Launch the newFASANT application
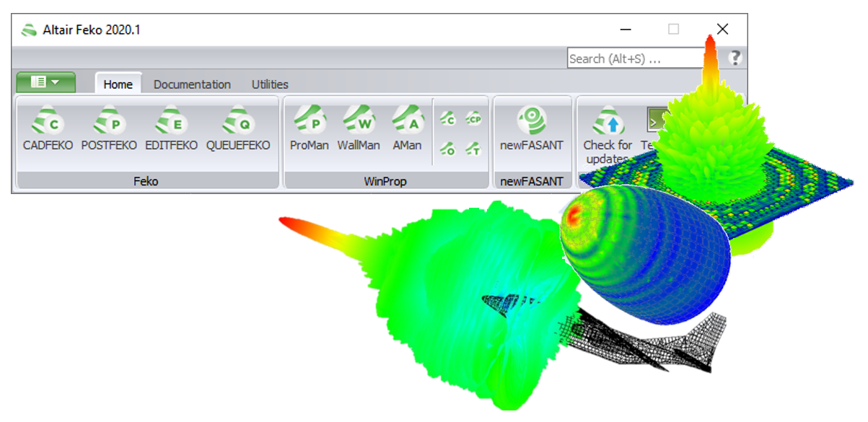Viewport: 868px width, 422px height. pos(531,127)
